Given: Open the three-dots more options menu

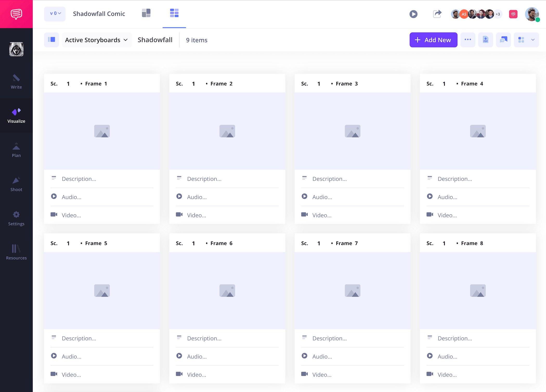Looking at the screenshot, I should point(468,40).
